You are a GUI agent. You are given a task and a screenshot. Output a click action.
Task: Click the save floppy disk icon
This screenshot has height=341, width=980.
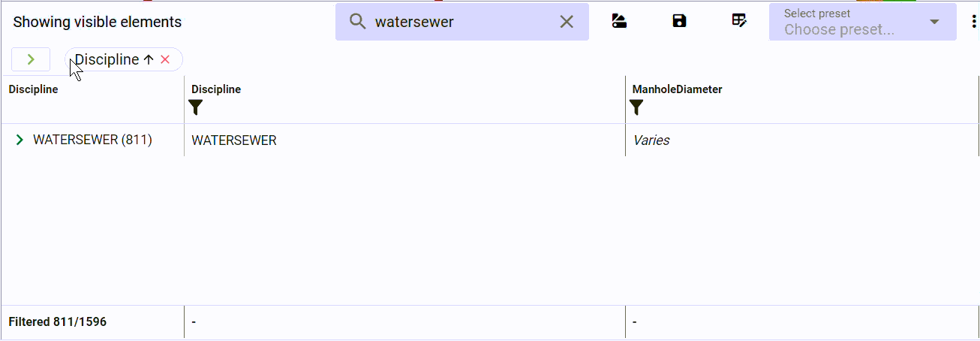pyautogui.click(x=679, y=21)
